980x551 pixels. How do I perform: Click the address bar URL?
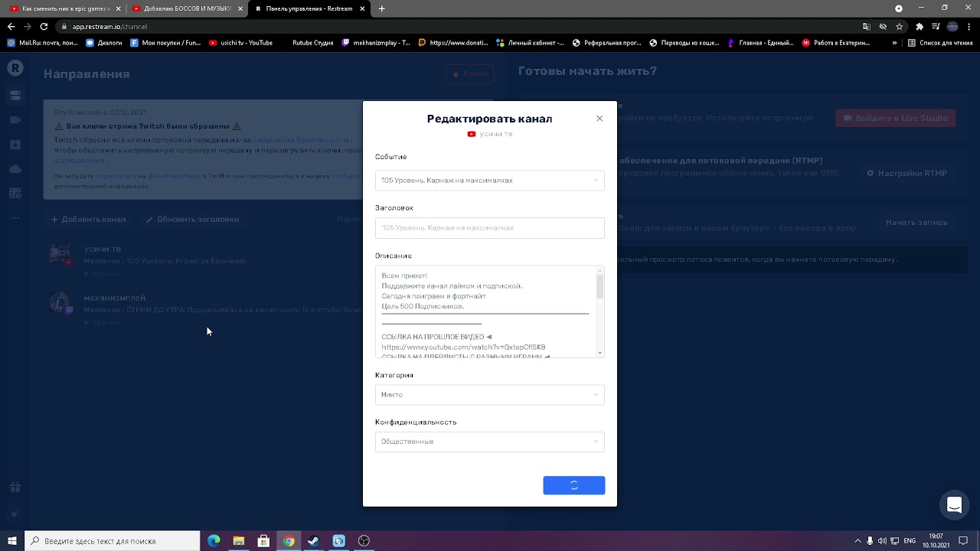[x=109, y=27]
